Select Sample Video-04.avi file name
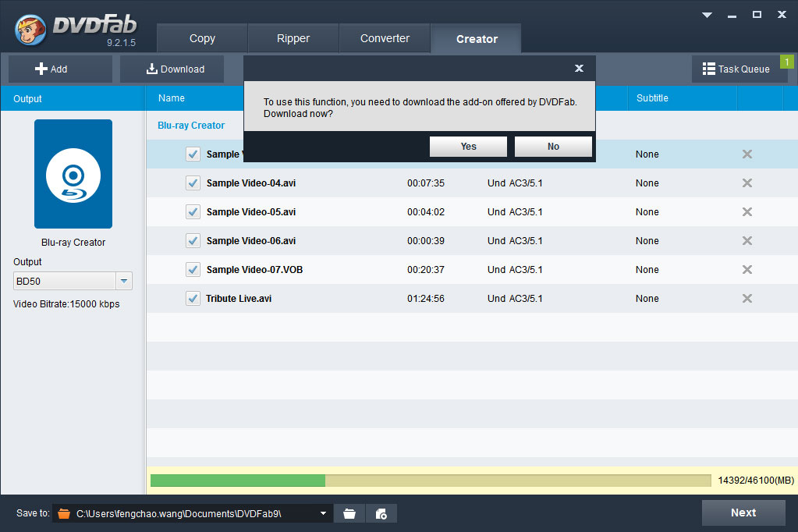 [251, 183]
